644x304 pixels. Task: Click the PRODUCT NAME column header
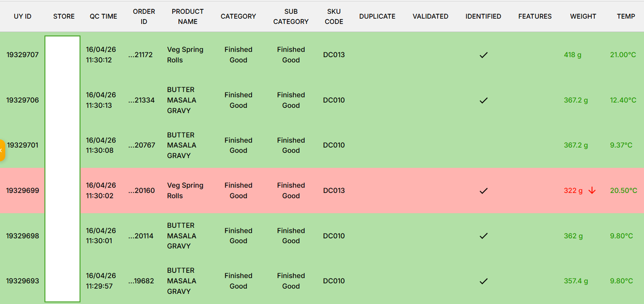[187, 16]
